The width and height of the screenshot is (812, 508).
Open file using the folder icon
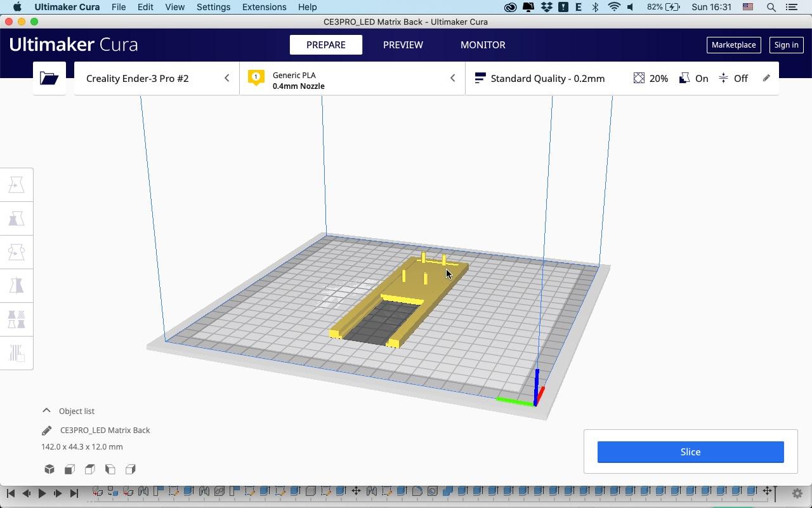pos(49,78)
